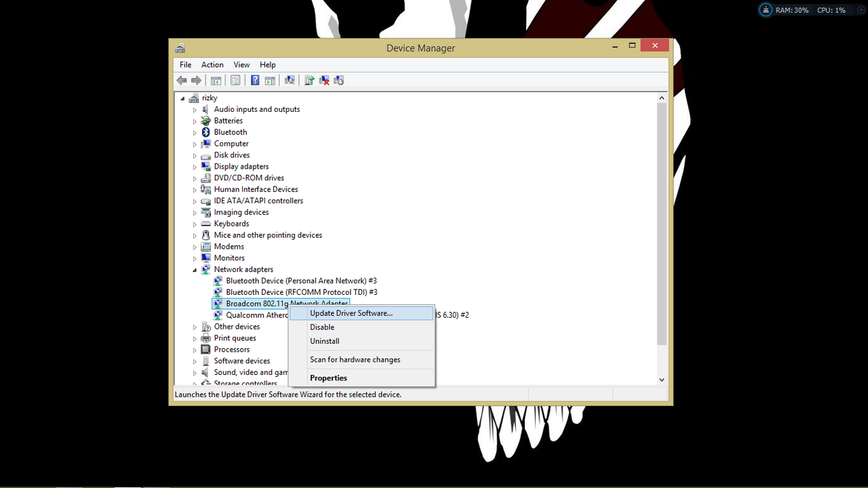Click Disable in the context menu
The width and height of the screenshot is (868, 488).
coord(322,327)
